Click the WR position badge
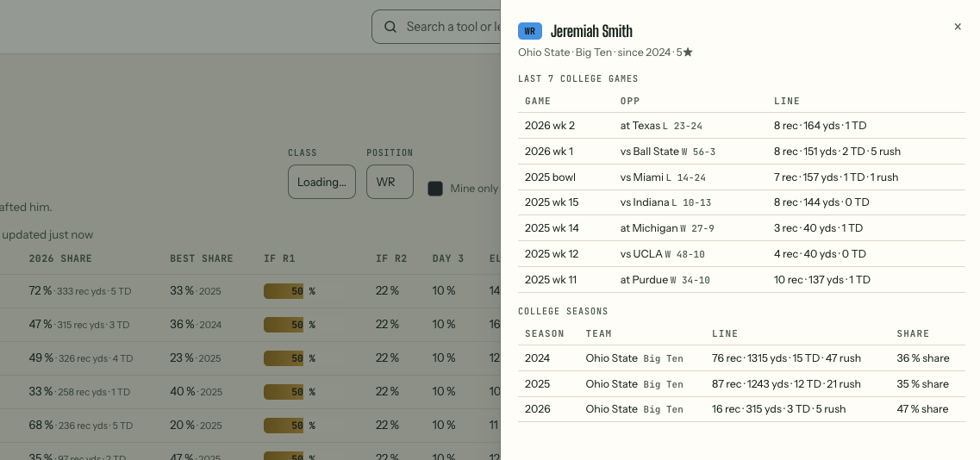 coord(530,31)
